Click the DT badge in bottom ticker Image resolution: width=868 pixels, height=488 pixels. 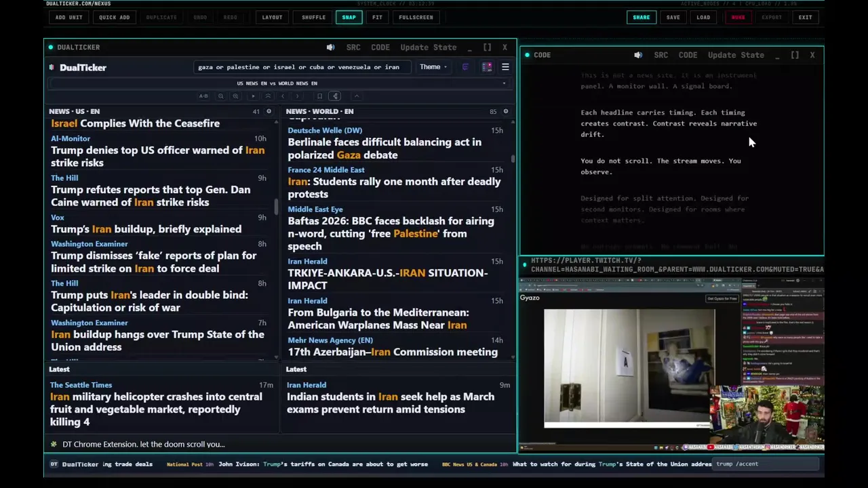(54, 464)
